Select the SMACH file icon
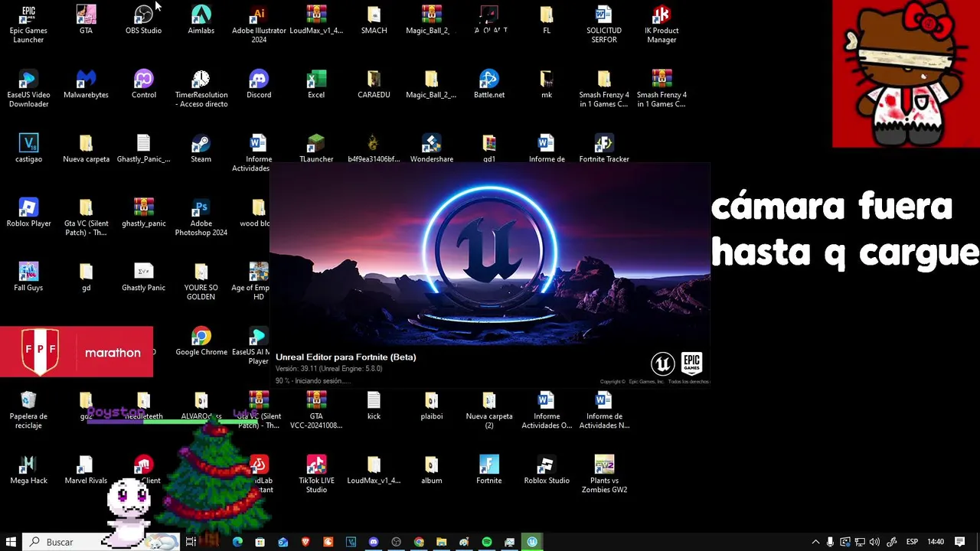Screen dimensions: 980x551 point(374,20)
